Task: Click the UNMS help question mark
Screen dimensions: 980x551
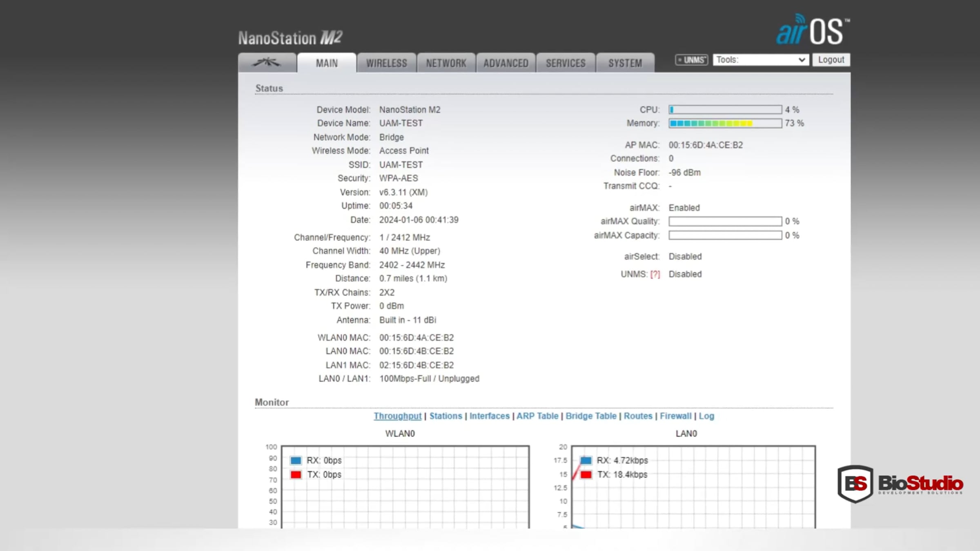Action: tap(655, 274)
